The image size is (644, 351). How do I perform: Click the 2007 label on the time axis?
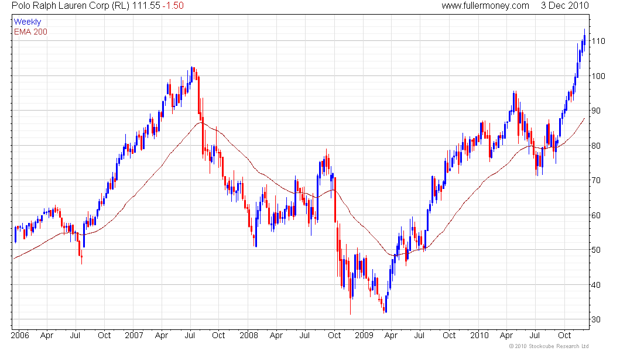click(134, 336)
